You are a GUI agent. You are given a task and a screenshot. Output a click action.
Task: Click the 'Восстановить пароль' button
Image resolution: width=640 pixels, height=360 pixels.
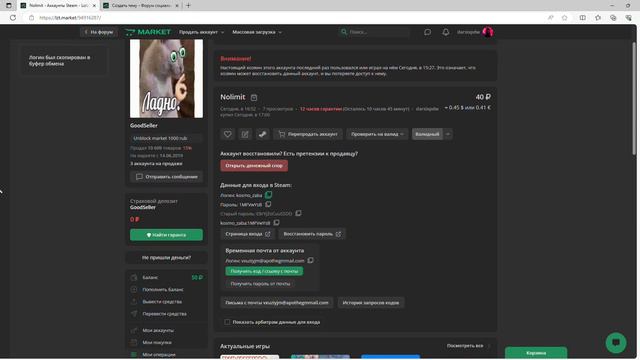pos(312,234)
